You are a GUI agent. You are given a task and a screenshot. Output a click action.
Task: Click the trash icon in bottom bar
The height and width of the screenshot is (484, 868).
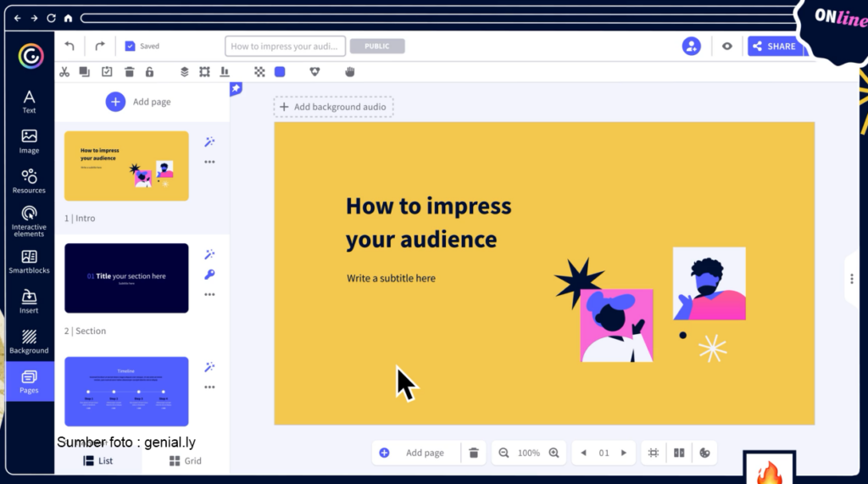click(x=473, y=453)
